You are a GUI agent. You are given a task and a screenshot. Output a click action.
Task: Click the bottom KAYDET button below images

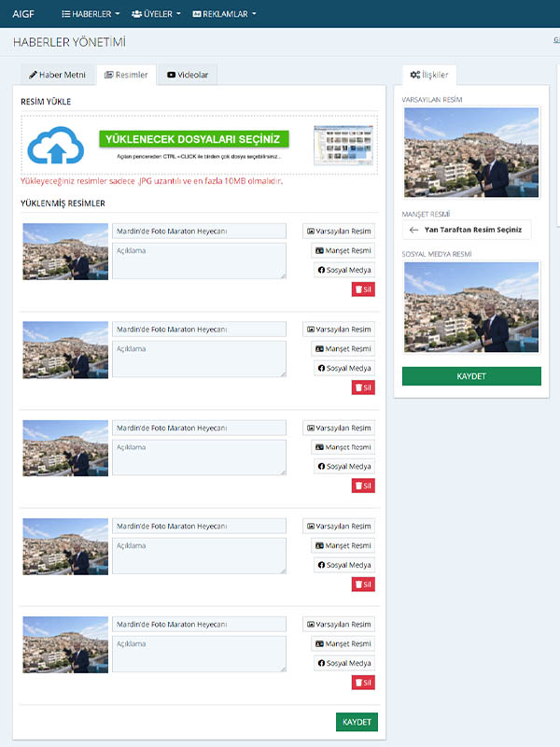357,722
